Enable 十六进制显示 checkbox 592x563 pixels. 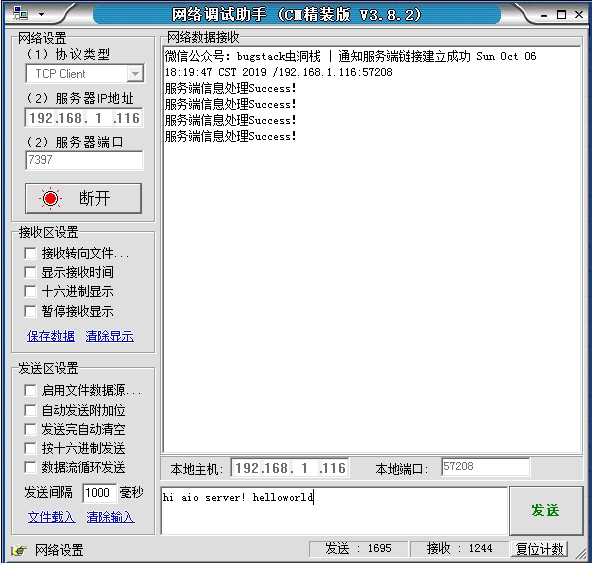[30, 292]
